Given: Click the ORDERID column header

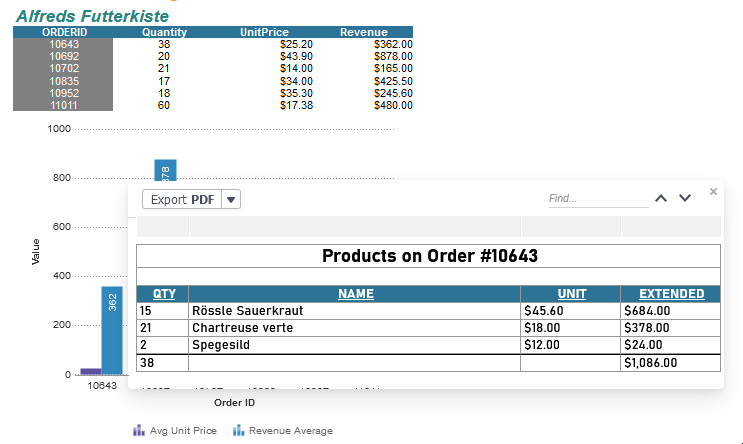Looking at the screenshot, I should tap(63, 32).
